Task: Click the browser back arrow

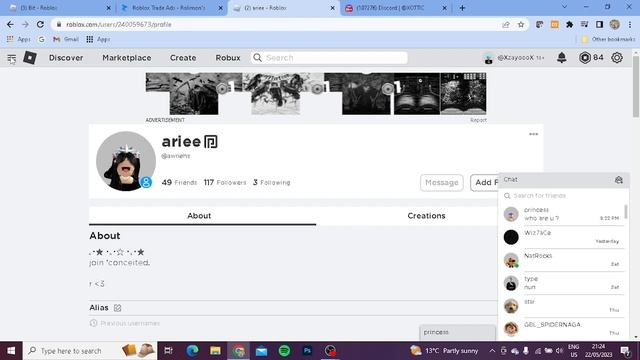Action: point(10,24)
